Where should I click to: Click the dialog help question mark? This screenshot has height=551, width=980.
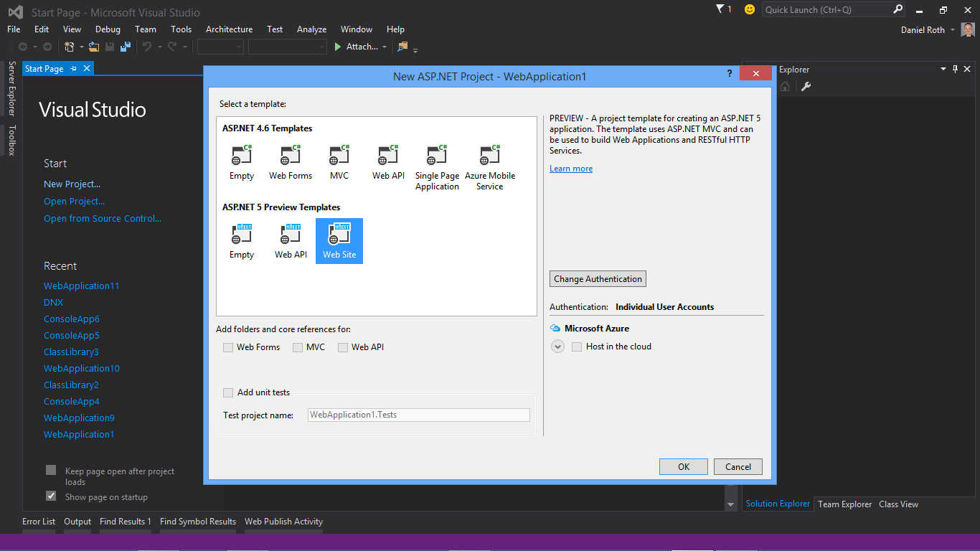(730, 74)
